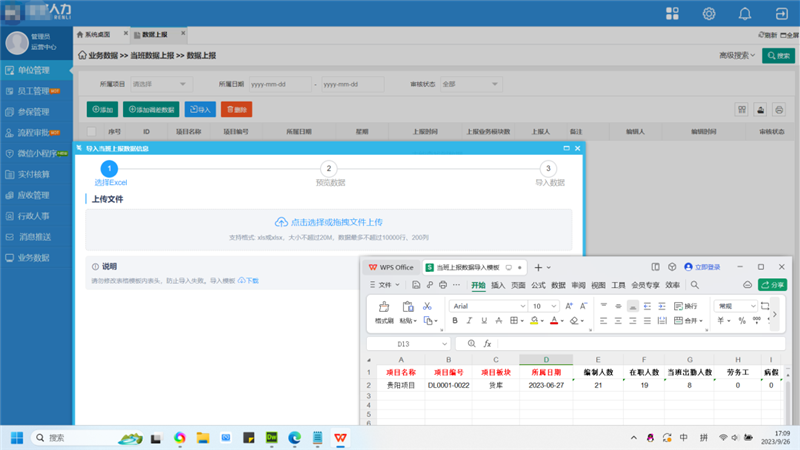
Task: Switch to the 插入 ribbon tab
Action: click(498, 285)
